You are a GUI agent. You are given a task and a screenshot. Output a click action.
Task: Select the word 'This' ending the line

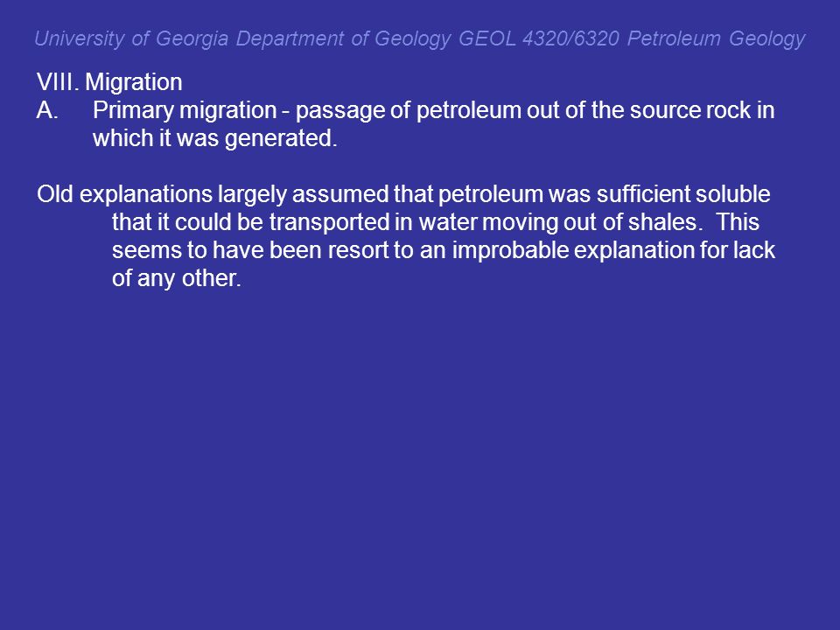point(738,221)
